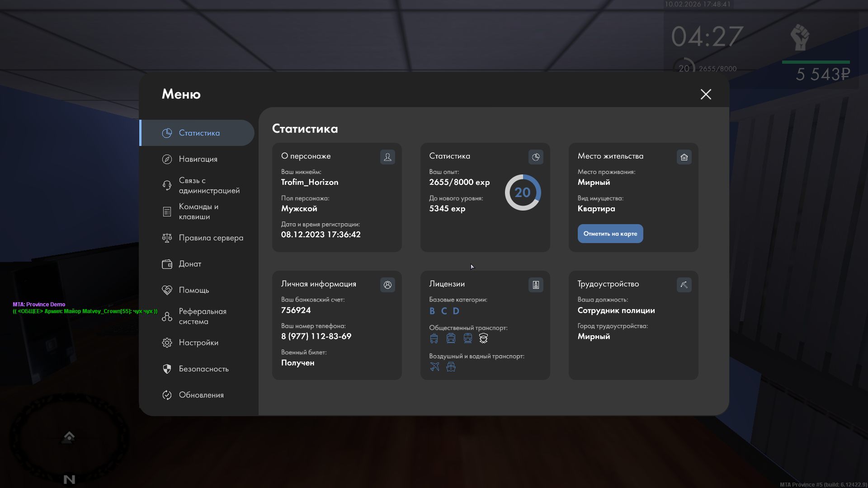This screenshot has width=868, height=488.
Task: Click the license category B letter
Action: pyautogui.click(x=432, y=311)
